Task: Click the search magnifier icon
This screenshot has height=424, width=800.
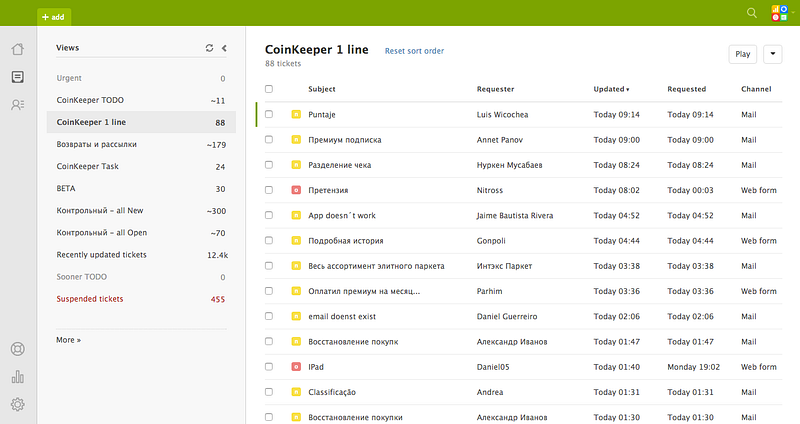Action: click(752, 13)
